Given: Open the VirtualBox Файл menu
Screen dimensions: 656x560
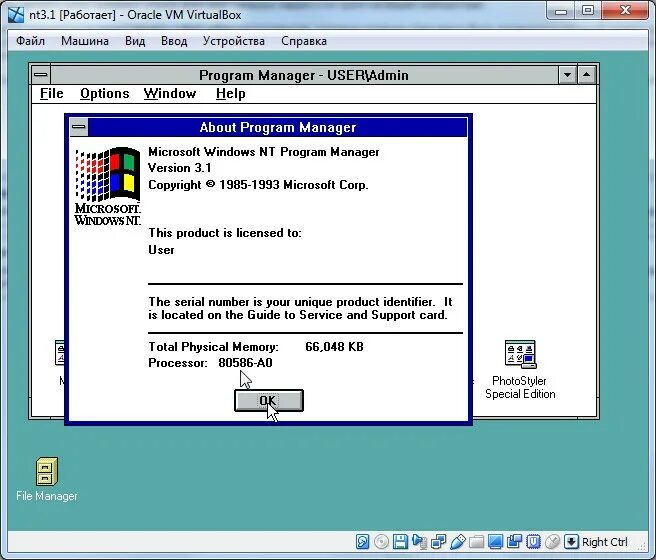Looking at the screenshot, I should [x=30, y=41].
